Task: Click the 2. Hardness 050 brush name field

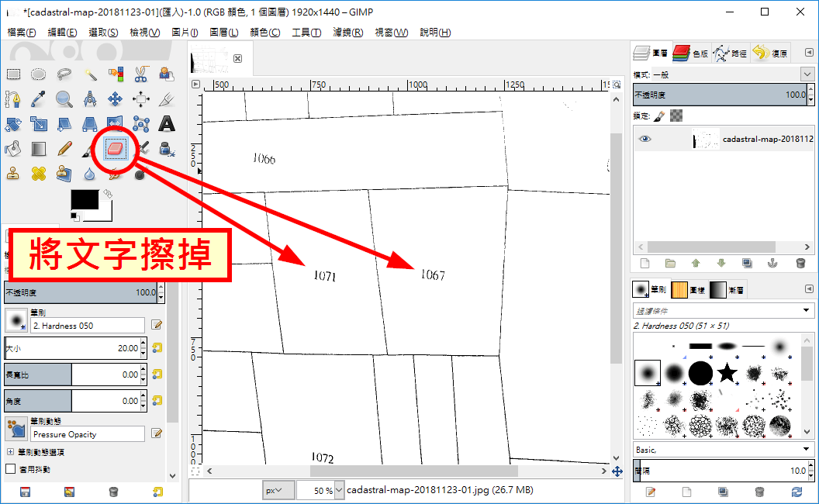Action: coord(88,326)
